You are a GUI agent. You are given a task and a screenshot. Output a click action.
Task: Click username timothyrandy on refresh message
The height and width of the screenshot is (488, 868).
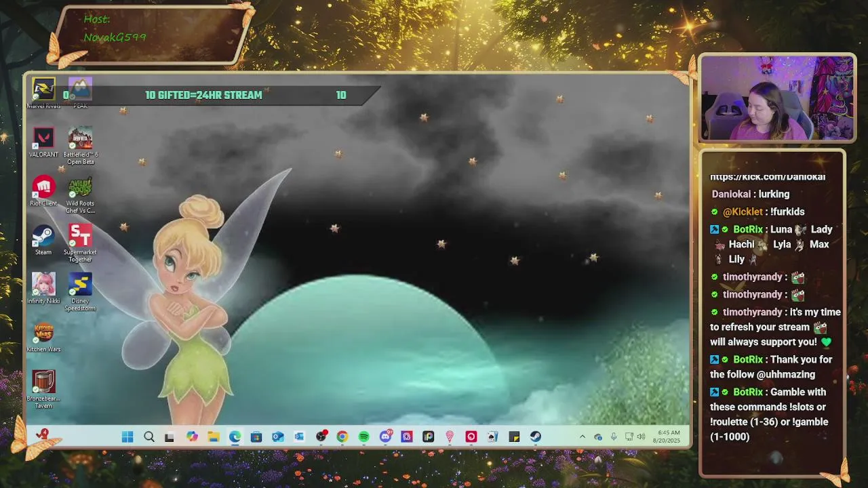coord(752,312)
